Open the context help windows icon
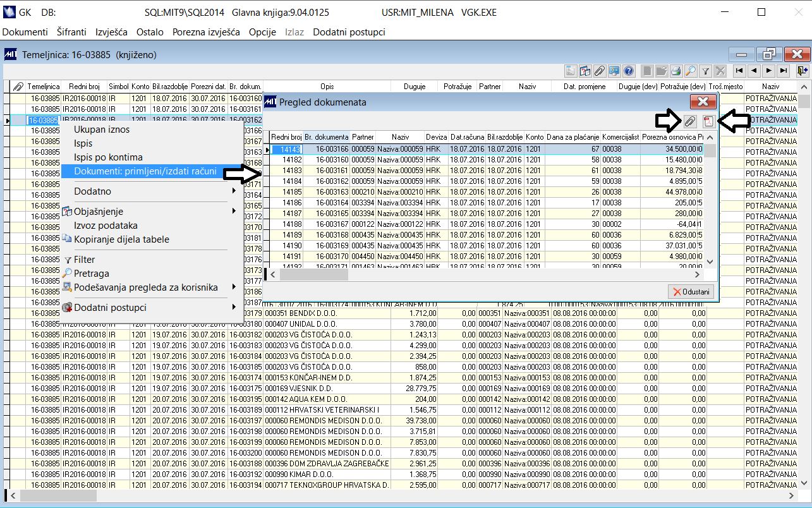Image resolution: width=812 pixels, height=508 pixels. point(585,71)
